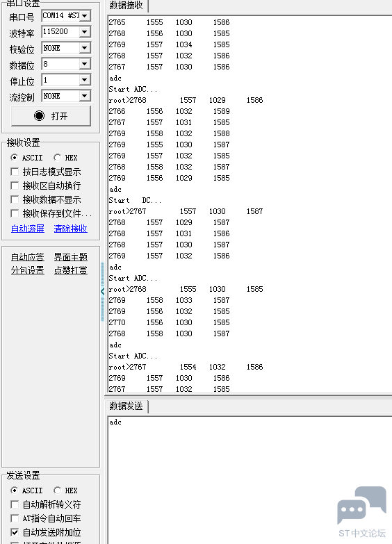The height and width of the screenshot is (544, 392).
Task: Expand the data bits 数据位 dropdown
Action: pos(85,64)
